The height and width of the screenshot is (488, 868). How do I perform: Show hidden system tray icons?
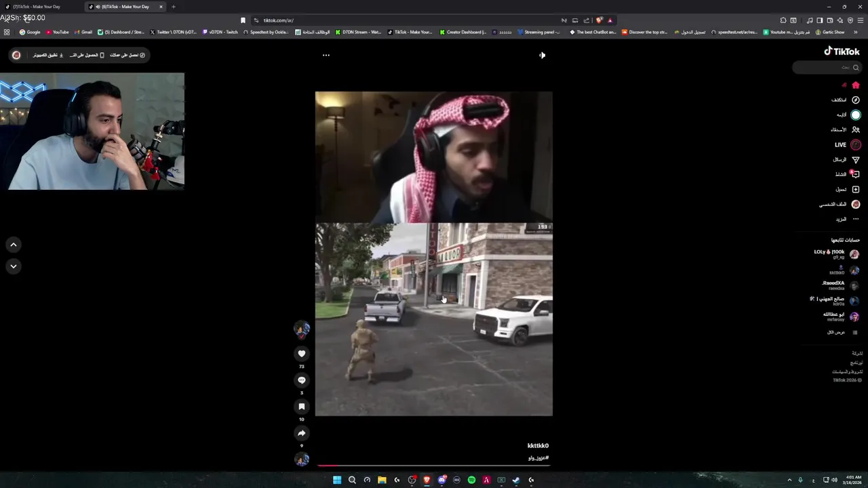click(789, 480)
